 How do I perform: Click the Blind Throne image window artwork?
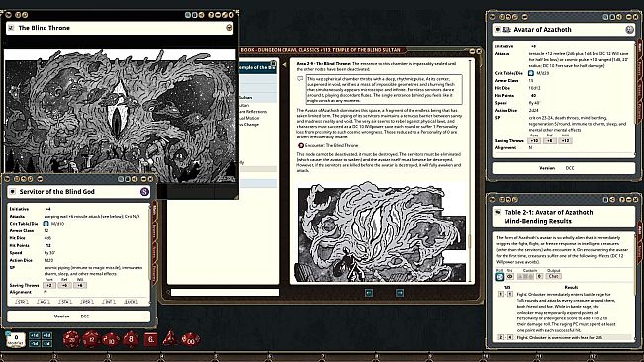120,116
